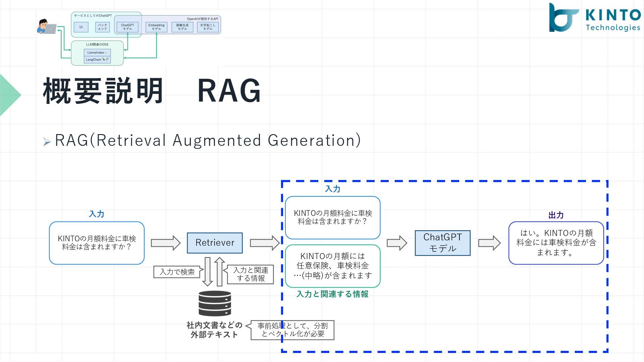Click the database cylinder icon
This screenshot has width=644, height=362.
pos(215,303)
